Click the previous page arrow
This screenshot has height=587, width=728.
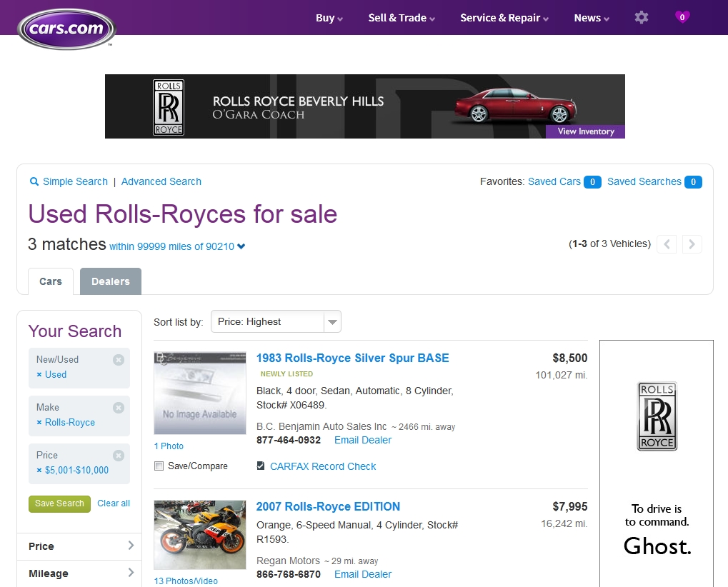point(666,244)
